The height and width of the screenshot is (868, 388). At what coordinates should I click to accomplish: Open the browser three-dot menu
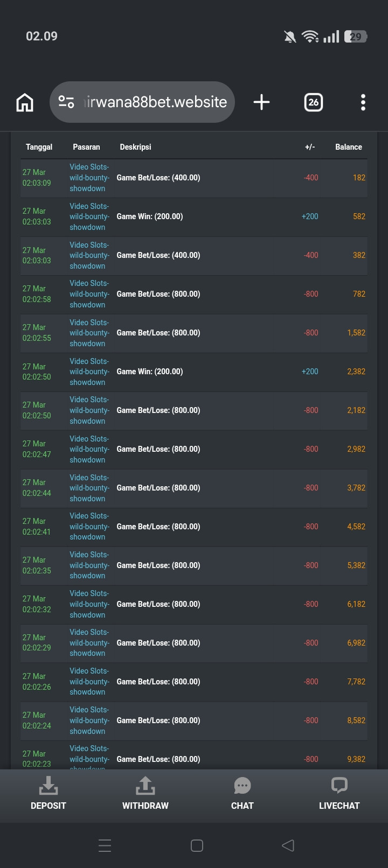(x=363, y=102)
